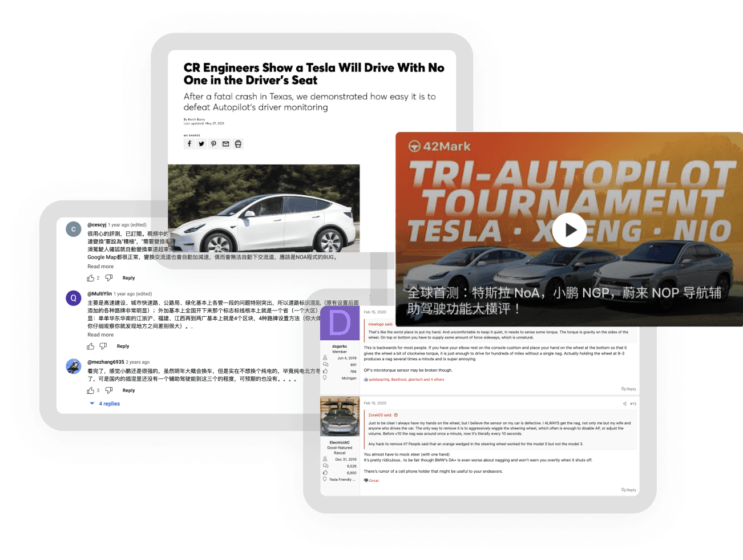This screenshot has height=560, width=743.
Task: Dislike the comment by @MultiYlin
Action: (x=103, y=347)
